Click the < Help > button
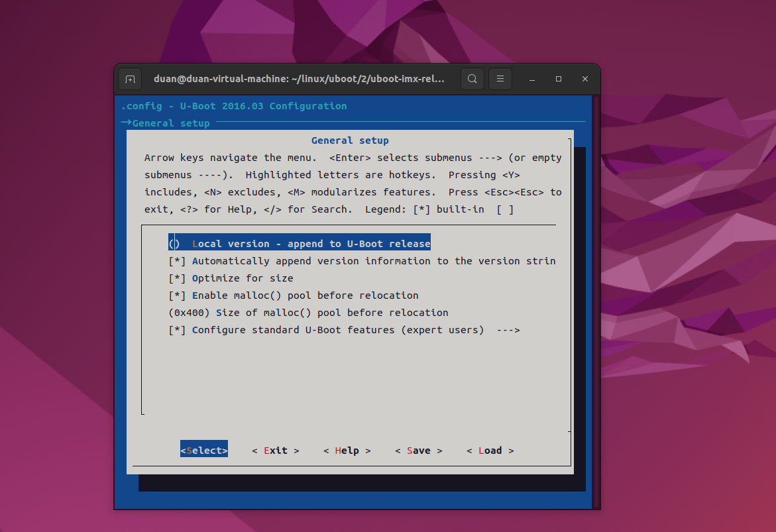The height and width of the screenshot is (532, 776). coord(347,451)
